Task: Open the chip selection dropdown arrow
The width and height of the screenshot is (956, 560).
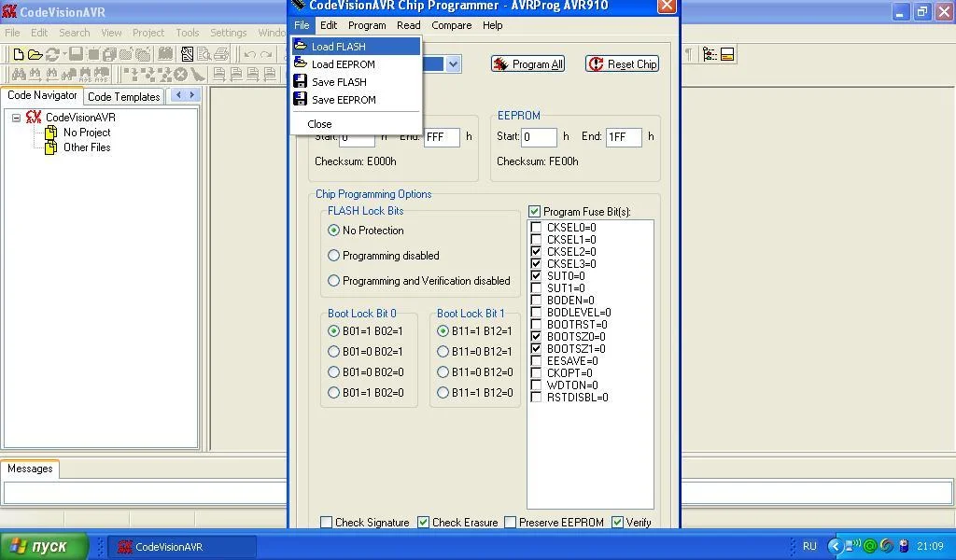Action: tap(453, 64)
